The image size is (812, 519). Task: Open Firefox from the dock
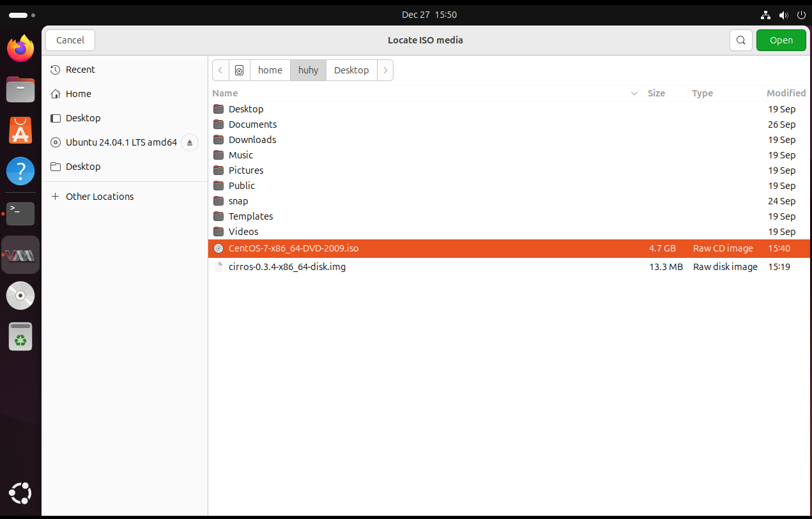[x=20, y=49]
